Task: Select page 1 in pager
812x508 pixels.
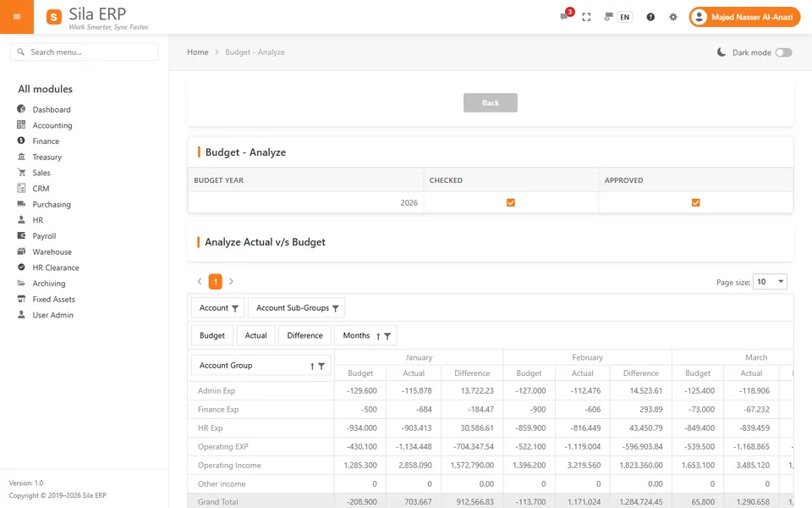Action: (x=216, y=281)
